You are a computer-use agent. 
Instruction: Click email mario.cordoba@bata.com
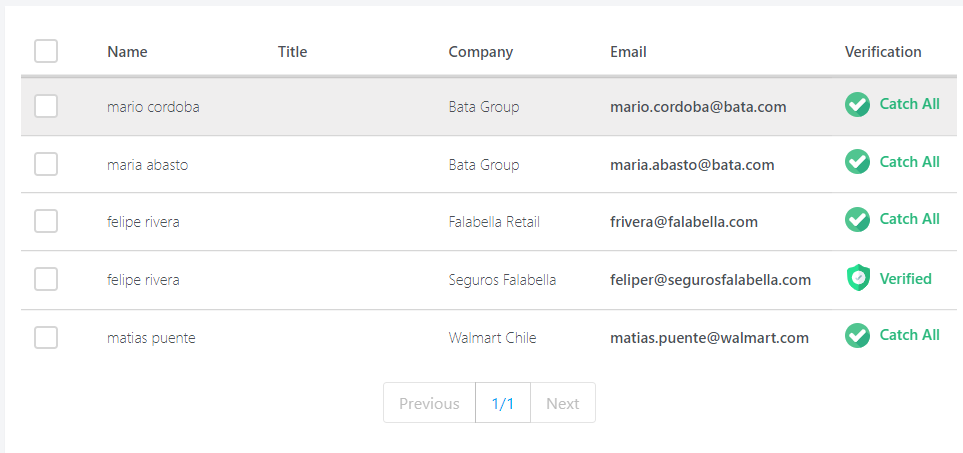point(698,107)
